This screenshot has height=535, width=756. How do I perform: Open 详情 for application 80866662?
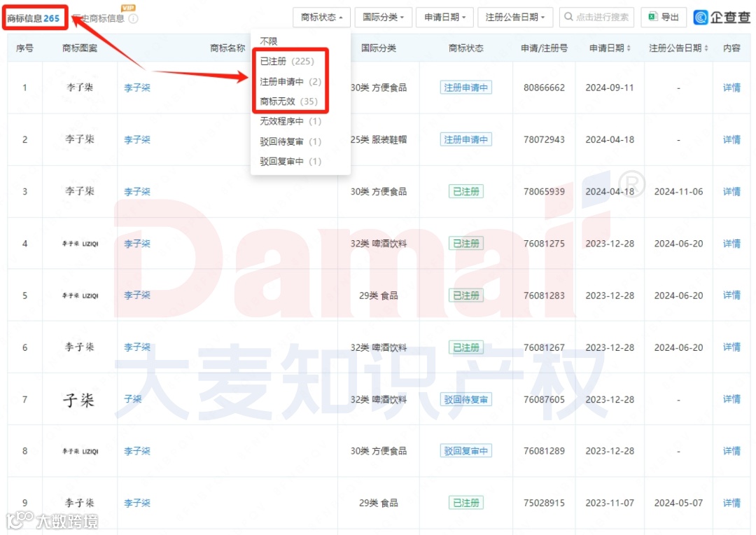point(731,88)
